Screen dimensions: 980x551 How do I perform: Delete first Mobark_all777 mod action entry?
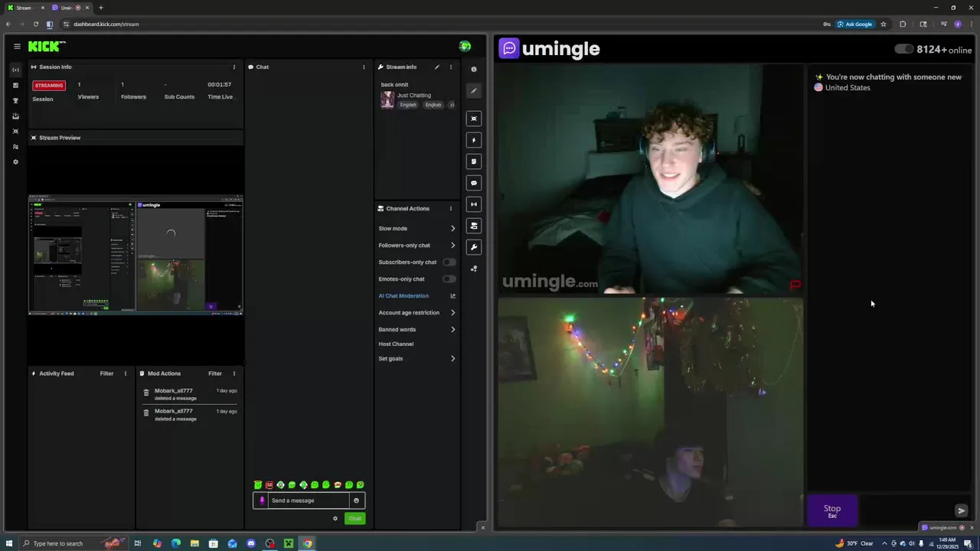146,393
